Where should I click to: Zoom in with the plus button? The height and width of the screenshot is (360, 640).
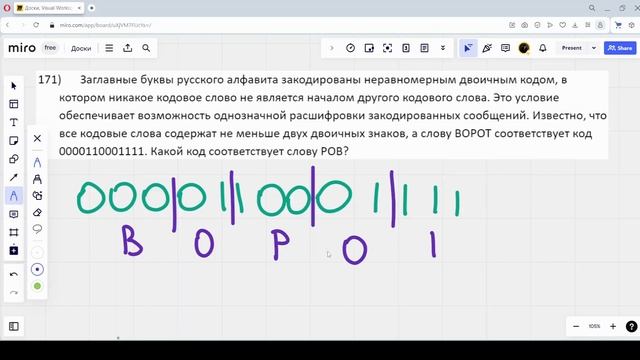pyautogui.click(x=613, y=326)
